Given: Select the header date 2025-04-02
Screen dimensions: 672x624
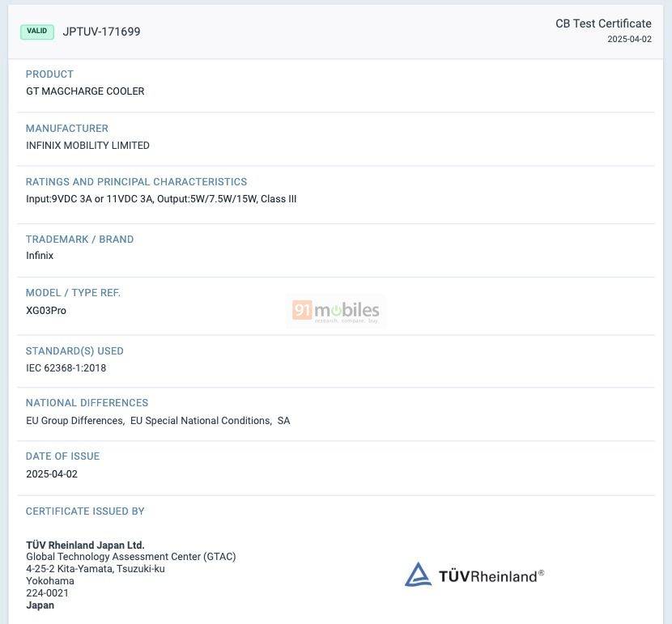Looking at the screenshot, I should 629,39.
